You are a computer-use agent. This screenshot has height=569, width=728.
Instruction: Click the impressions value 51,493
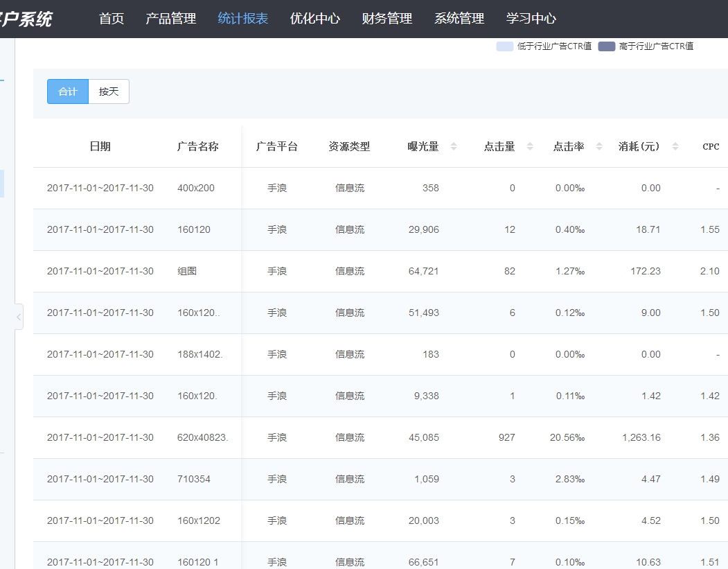(423, 313)
